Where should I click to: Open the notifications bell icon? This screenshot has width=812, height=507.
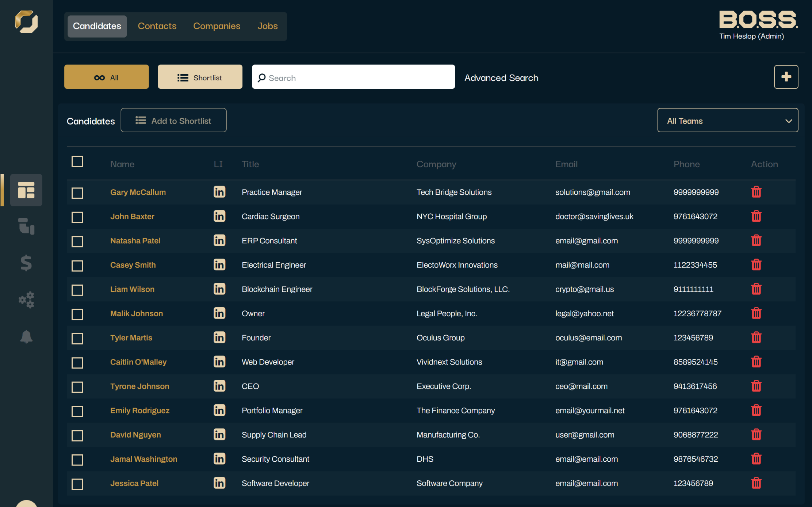pos(26,336)
